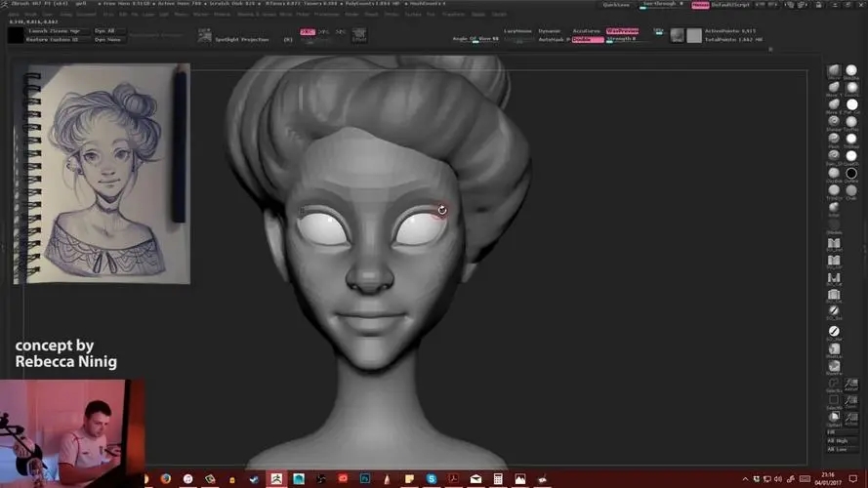Choose the Pinch brush icon
Viewport: 868px width, 488px height.
click(x=834, y=139)
